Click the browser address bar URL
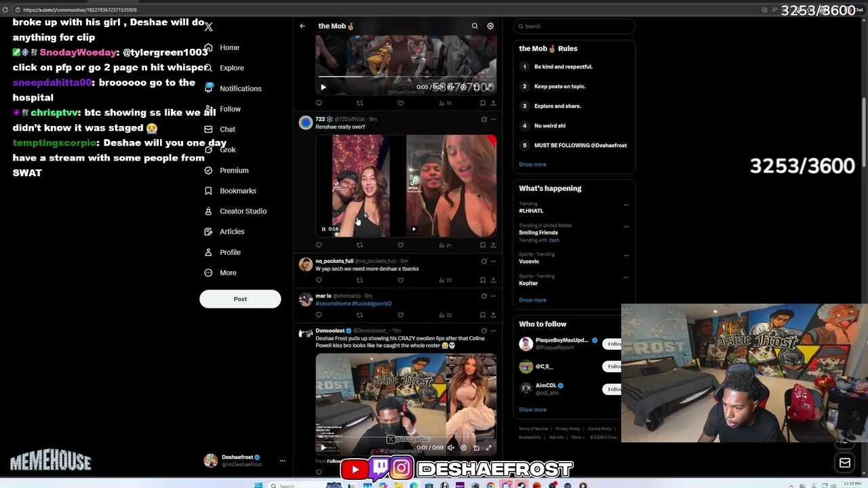This screenshot has width=868, height=488. [x=80, y=9]
